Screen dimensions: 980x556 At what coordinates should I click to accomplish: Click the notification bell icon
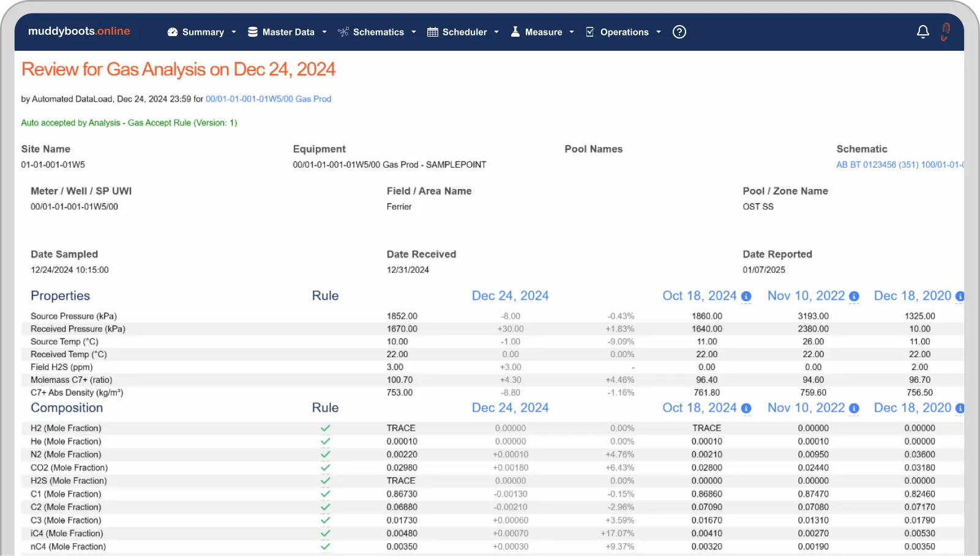point(922,32)
